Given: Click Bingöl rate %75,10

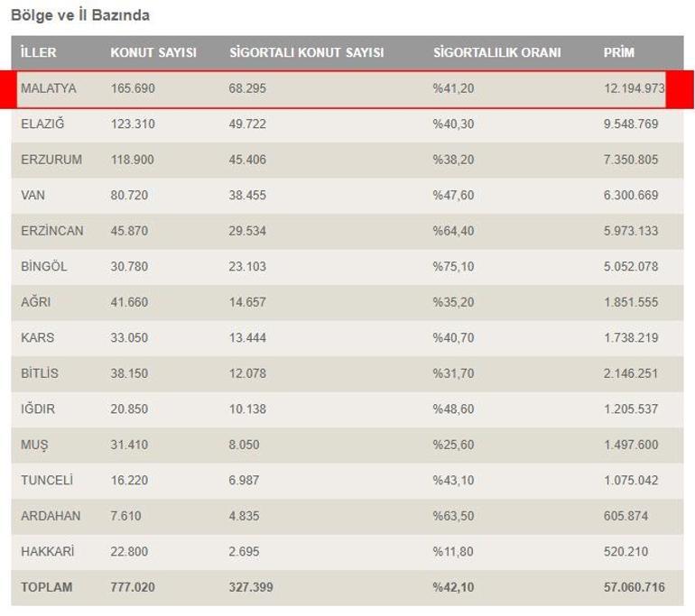Looking at the screenshot, I should tap(453, 266).
